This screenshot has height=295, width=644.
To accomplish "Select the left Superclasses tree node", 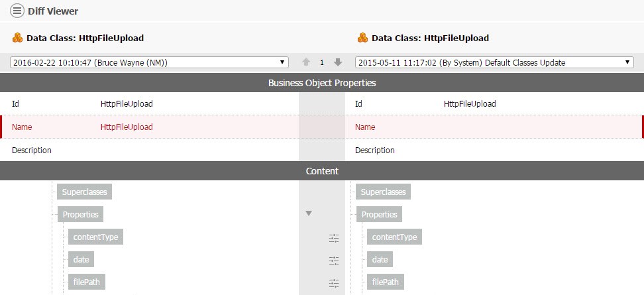I will point(84,192).
